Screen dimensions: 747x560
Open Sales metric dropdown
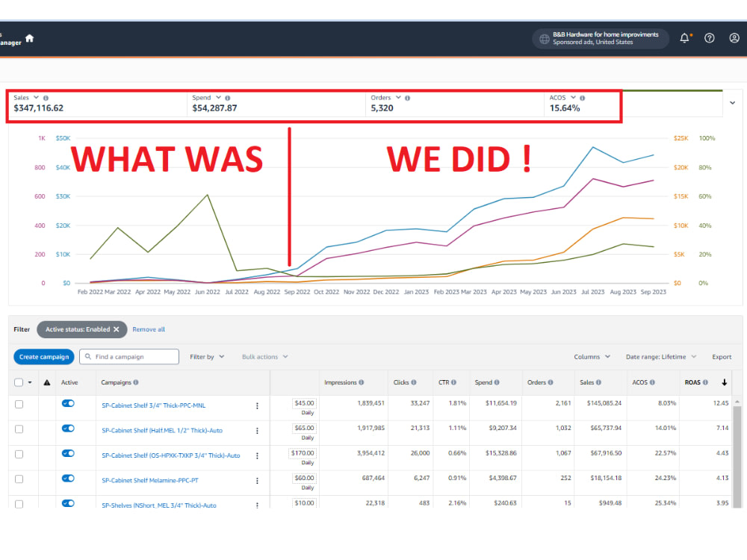tap(36, 98)
